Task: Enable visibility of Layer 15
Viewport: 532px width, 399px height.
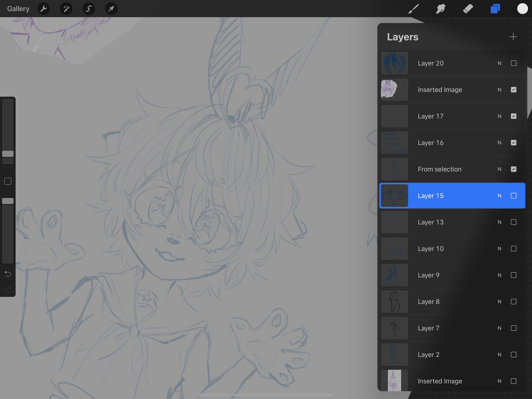Action: [514, 196]
